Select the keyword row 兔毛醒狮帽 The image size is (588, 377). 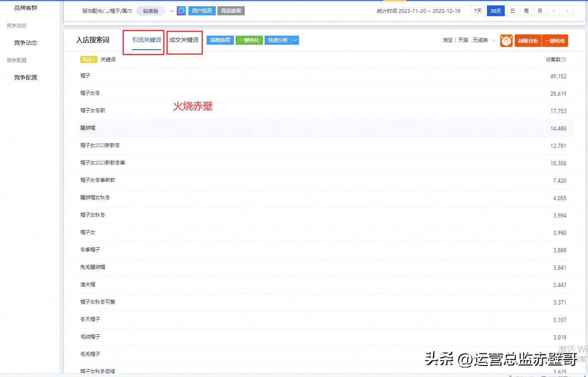(x=325, y=268)
